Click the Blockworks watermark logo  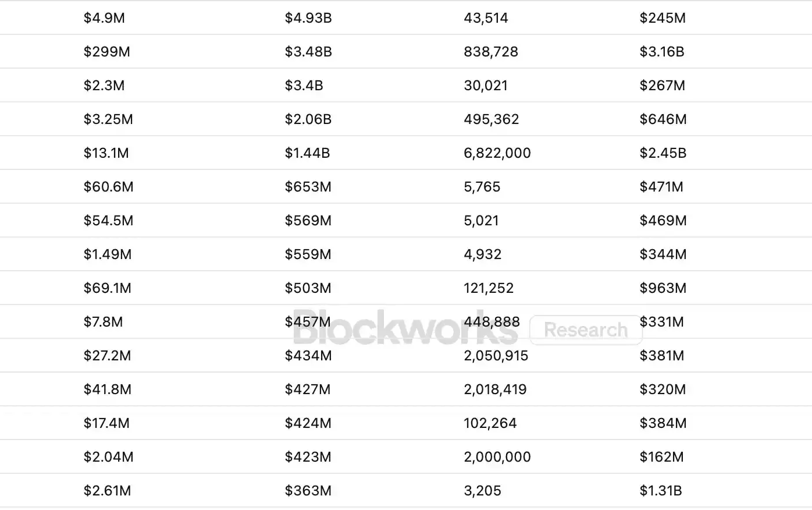coord(405,328)
